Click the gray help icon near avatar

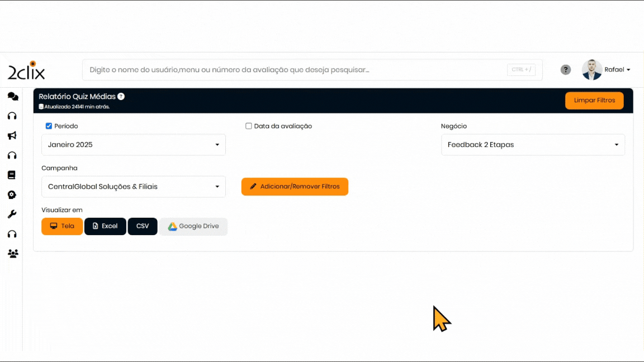pos(566,70)
